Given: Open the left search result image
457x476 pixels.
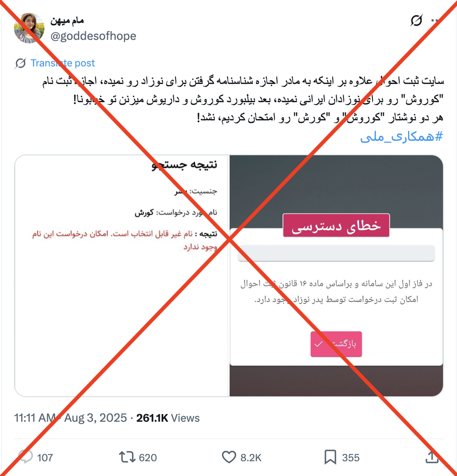Looking at the screenshot, I should [x=122, y=276].
